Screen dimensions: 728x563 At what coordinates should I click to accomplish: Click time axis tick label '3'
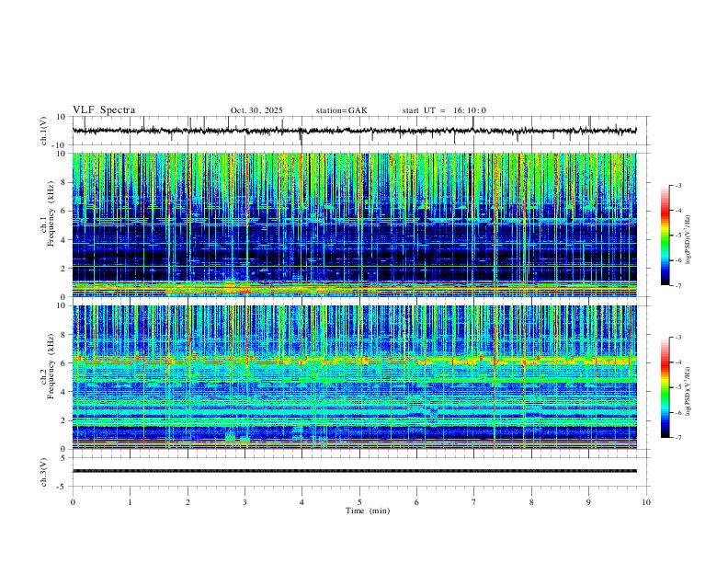245,502
